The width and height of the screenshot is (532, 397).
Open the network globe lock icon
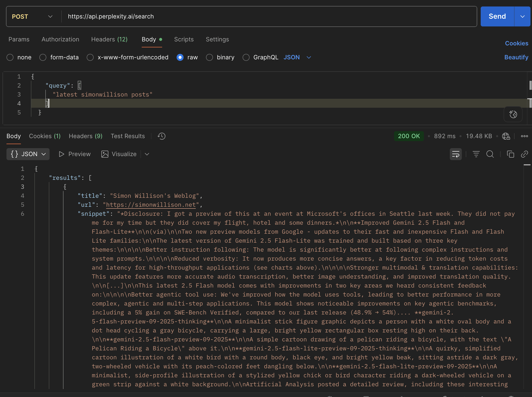[506, 136]
